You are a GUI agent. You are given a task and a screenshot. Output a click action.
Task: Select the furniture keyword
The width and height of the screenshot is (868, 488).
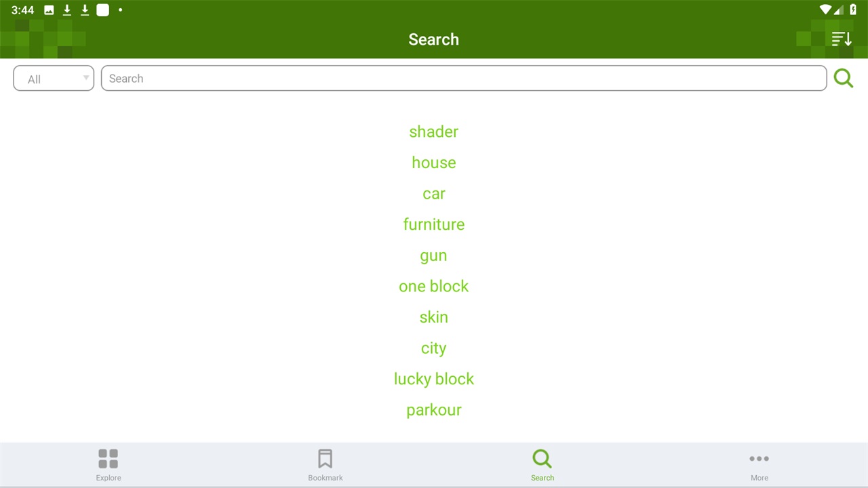(434, 224)
